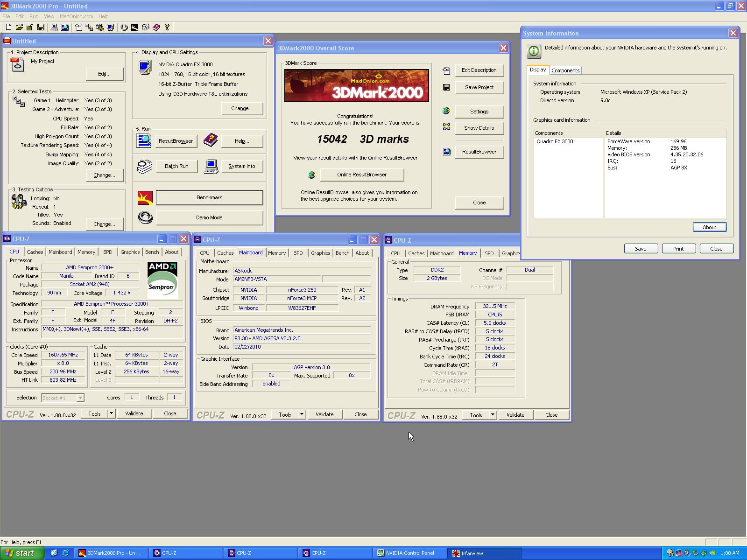
Task: Click the AMD Sempron logo image
Action: [x=162, y=280]
